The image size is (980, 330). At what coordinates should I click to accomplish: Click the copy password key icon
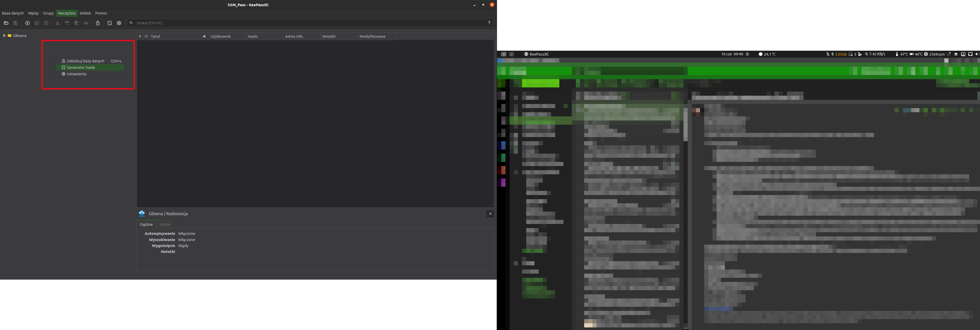(67, 23)
